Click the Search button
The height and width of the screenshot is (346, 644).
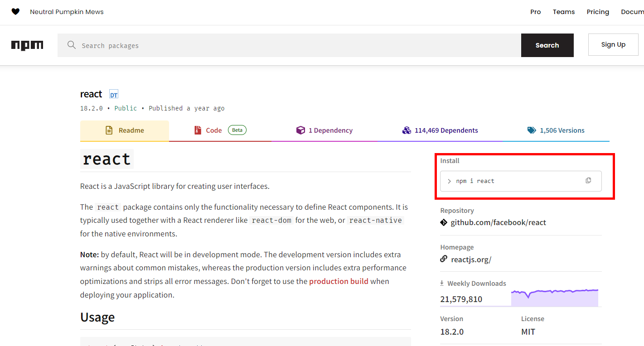tap(547, 45)
